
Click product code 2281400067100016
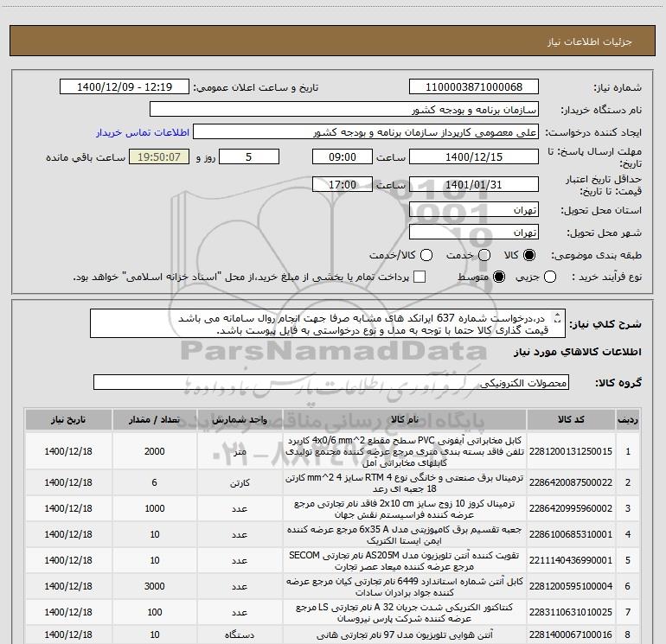point(571,634)
